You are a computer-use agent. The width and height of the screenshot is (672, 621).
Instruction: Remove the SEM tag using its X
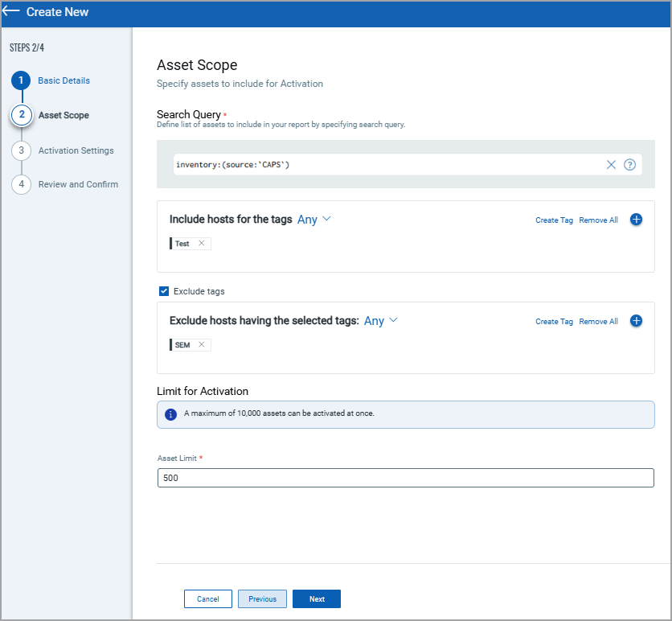(202, 344)
